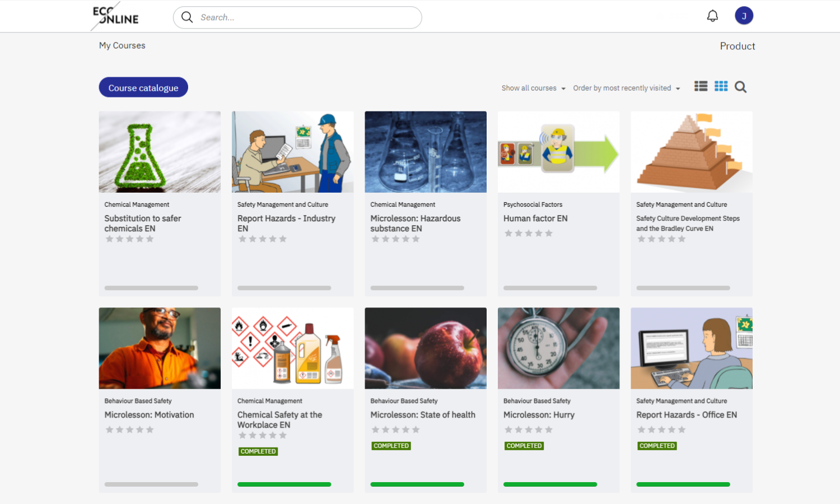
Task: Click Behaviour Based Safety label on Motivation card
Action: point(138,402)
